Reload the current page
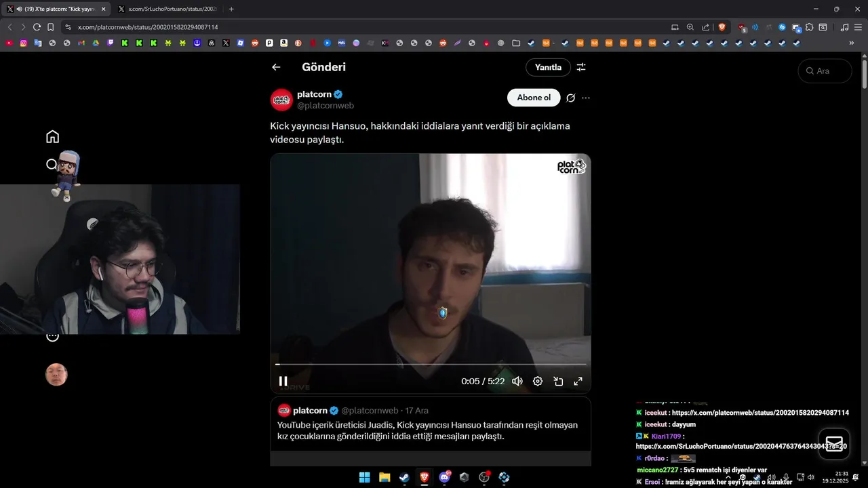Image resolution: width=868 pixels, height=488 pixels. (x=37, y=27)
